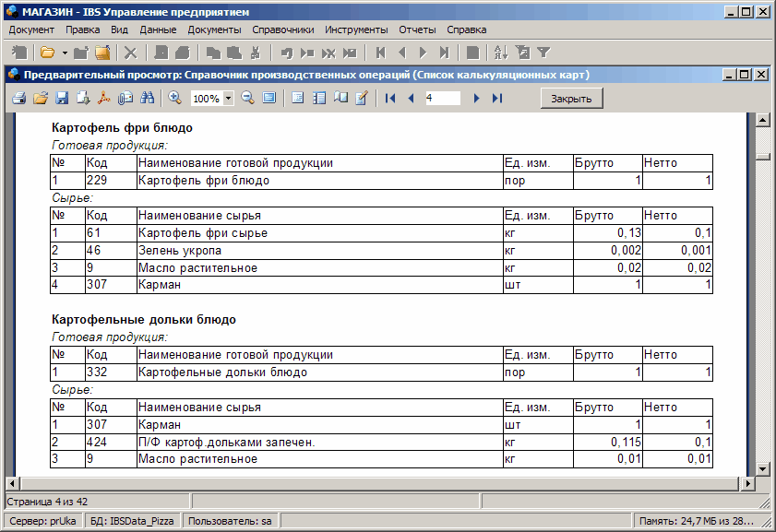776x532 pixels.
Task: Click the heading 'Картофельные дольки блюдо'
Action: click(144, 320)
